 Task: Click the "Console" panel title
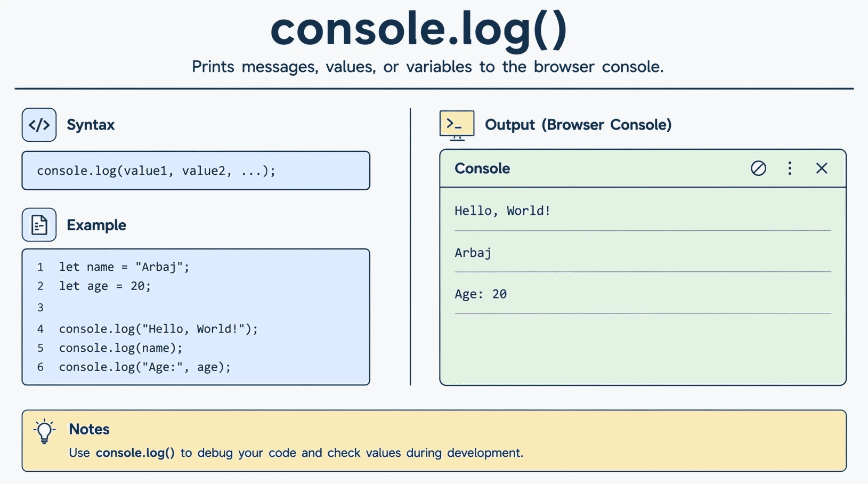click(x=482, y=168)
